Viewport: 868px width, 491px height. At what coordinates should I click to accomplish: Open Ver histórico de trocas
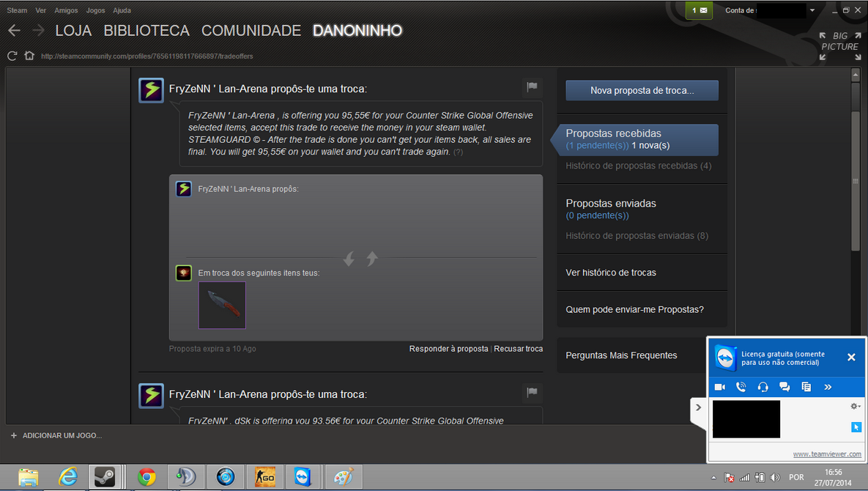pos(611,273)
